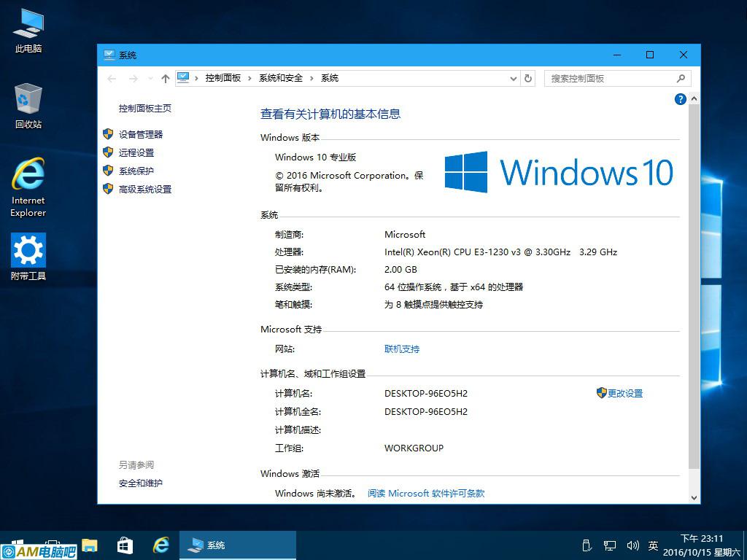The width and height of the screenshot is (747, 560).
Task: Select the 系统和安全 breadcrumb
Action: (281, 78)
